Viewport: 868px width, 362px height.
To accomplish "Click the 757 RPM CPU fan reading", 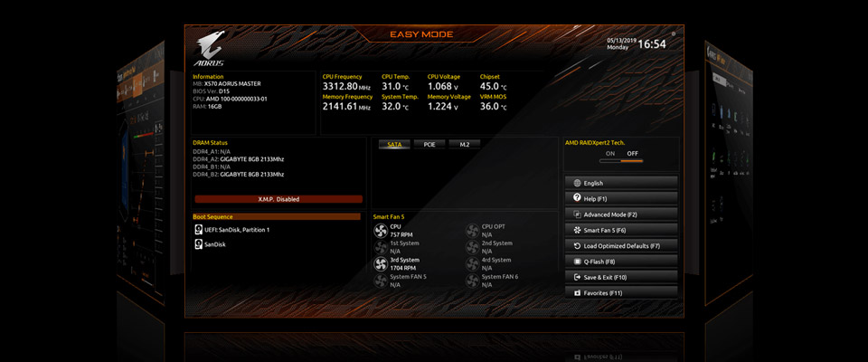I will (x=401, y=234).
